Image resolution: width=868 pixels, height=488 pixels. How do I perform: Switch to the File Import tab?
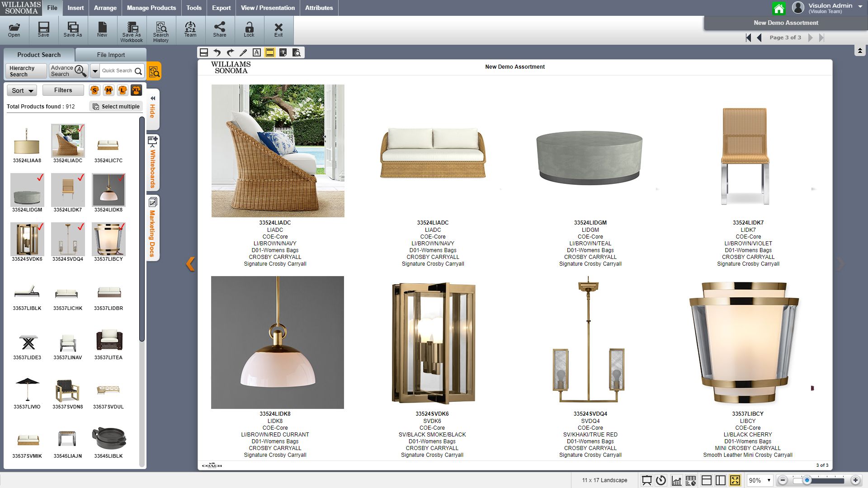click(111, 55)
